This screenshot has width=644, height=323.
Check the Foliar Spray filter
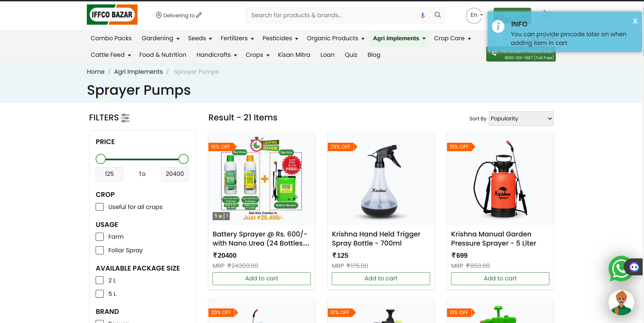tap(100, 250)
